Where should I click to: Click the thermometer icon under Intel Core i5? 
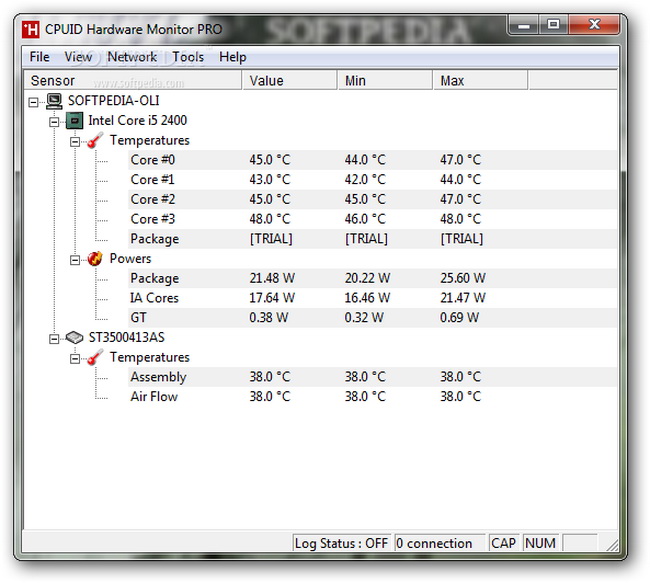click(x=95, y=141)
